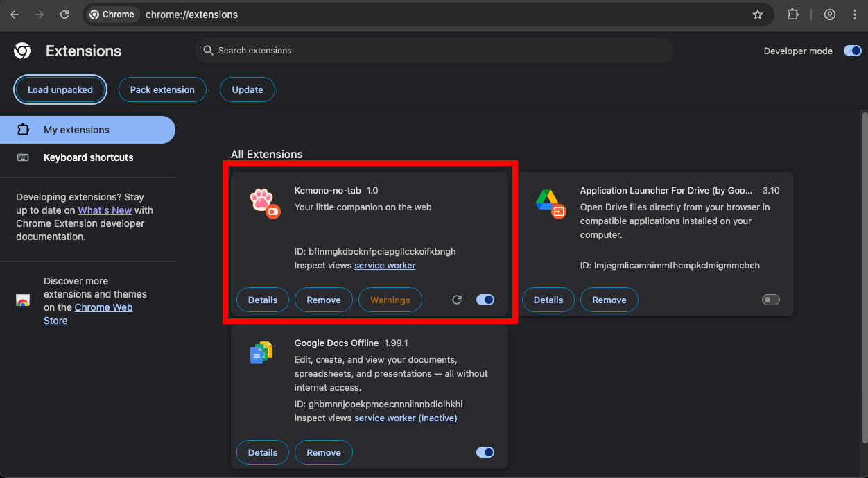Viewport: 868px width, 478px height.
Task: Open the Chrome profile avatar menu
Action: 829,15
